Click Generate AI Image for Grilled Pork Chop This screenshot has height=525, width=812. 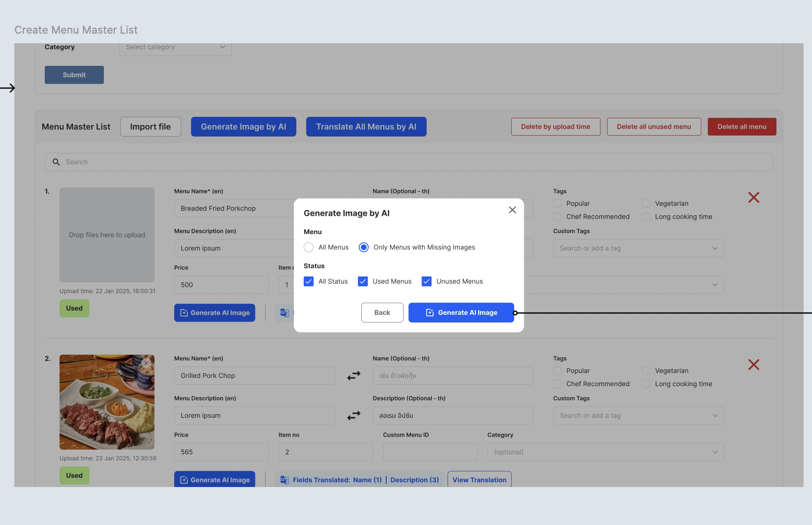tap(215, 480)
